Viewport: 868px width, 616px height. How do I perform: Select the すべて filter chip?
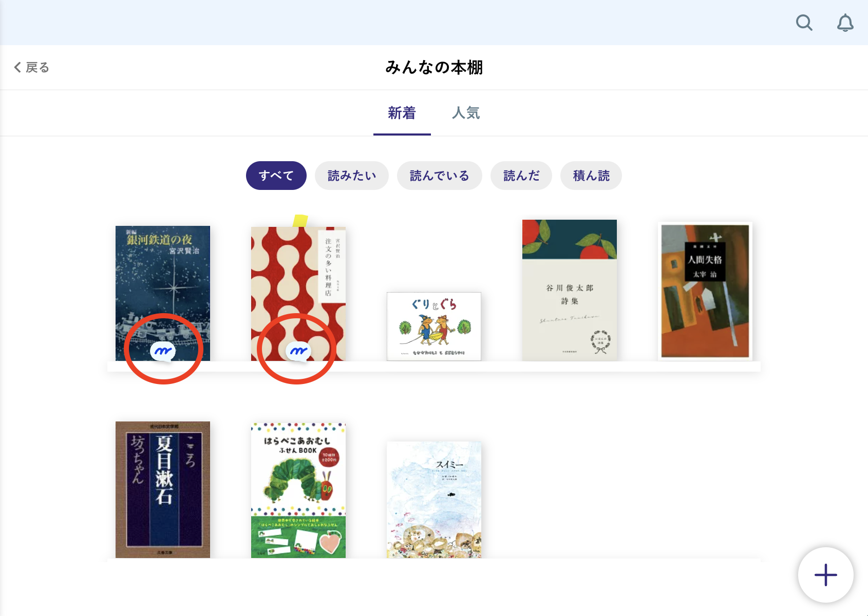pyautogui.click(x=276, y=176)
